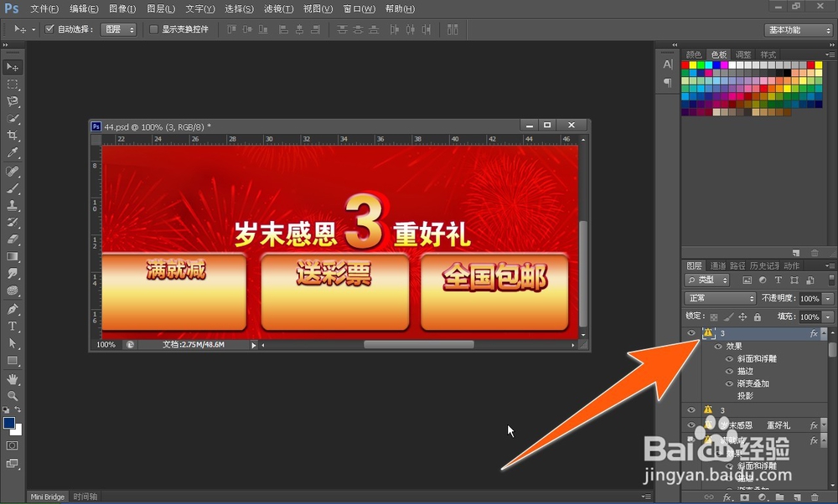This screenshot has width=838, height=504.
Task: Hide the second layer named 3
Action: [691, 409]
